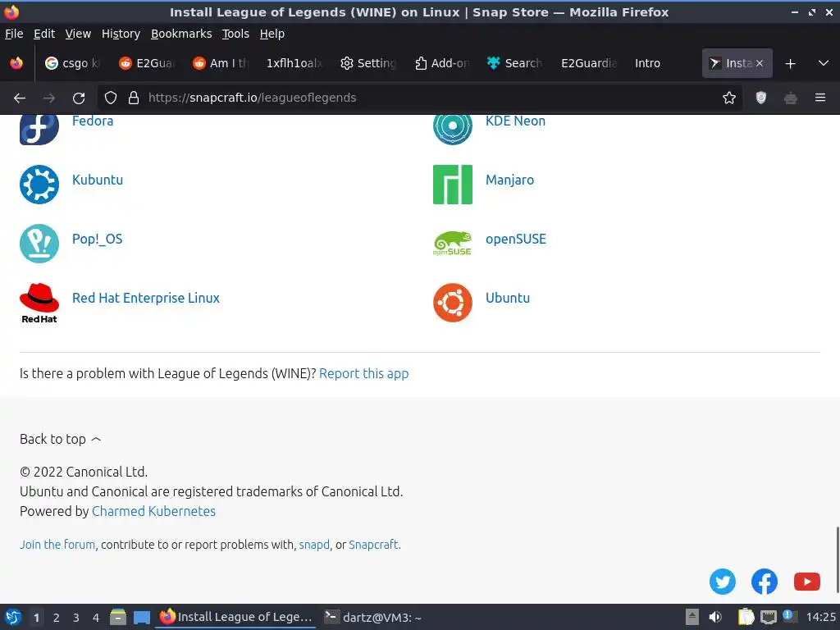The image size is (840, 630).
Task: Click the padlock site info icon
Action: click(x=134, y=98)
